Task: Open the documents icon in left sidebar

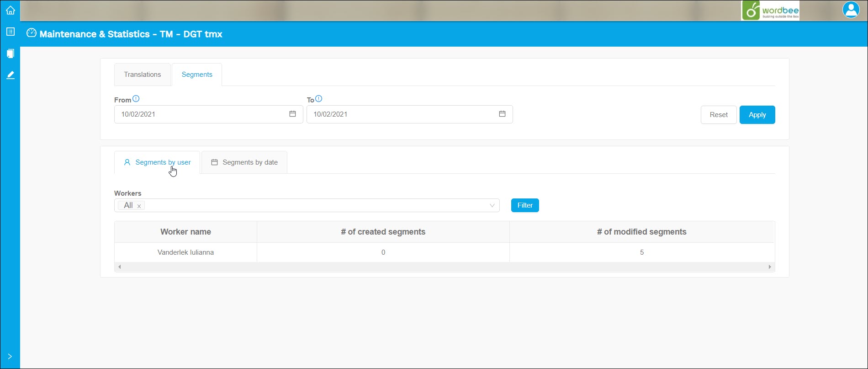Action: 10,53
